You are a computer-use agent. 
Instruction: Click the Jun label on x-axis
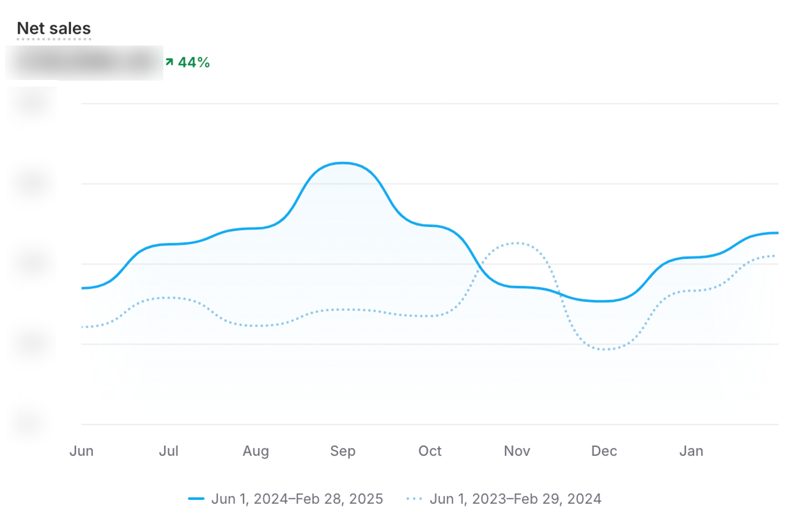(x=81, y=451)
